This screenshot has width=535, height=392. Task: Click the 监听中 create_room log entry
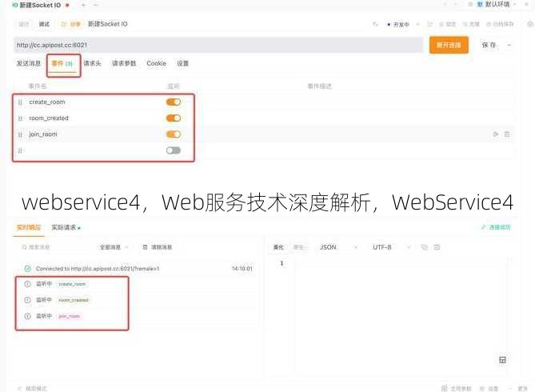[62, 284]
